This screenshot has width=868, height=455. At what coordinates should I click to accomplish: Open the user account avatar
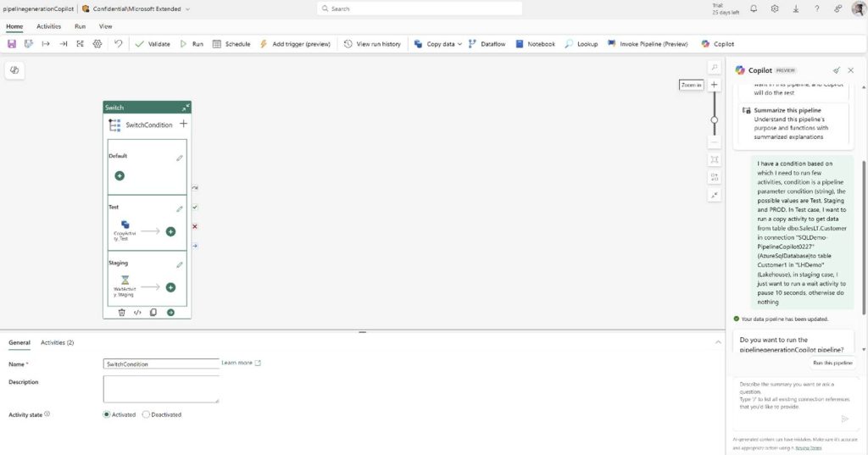(x=859, y=8)
